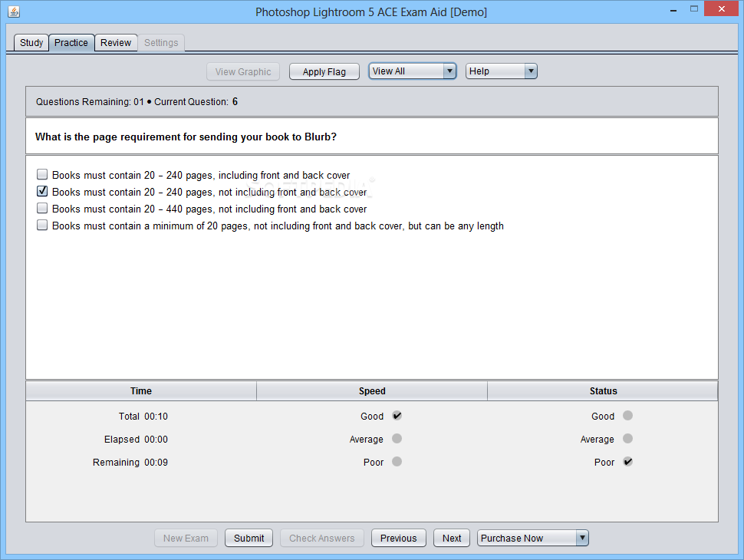This screenshot has width=744, height=560.
Task: Minimize the Exam Aid window
Action: click(673, 9)
